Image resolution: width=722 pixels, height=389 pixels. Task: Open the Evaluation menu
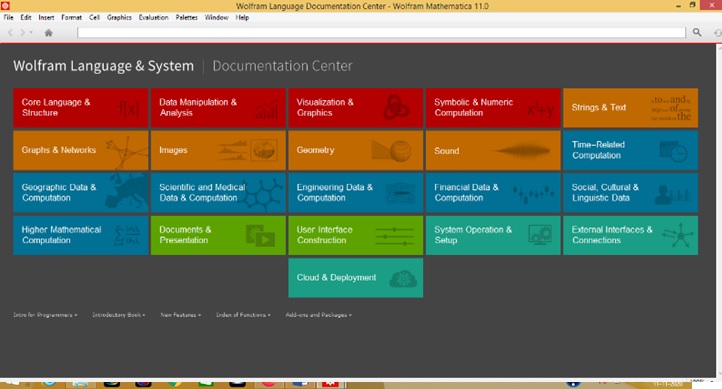pyautogui.click(x=153, y=17)
